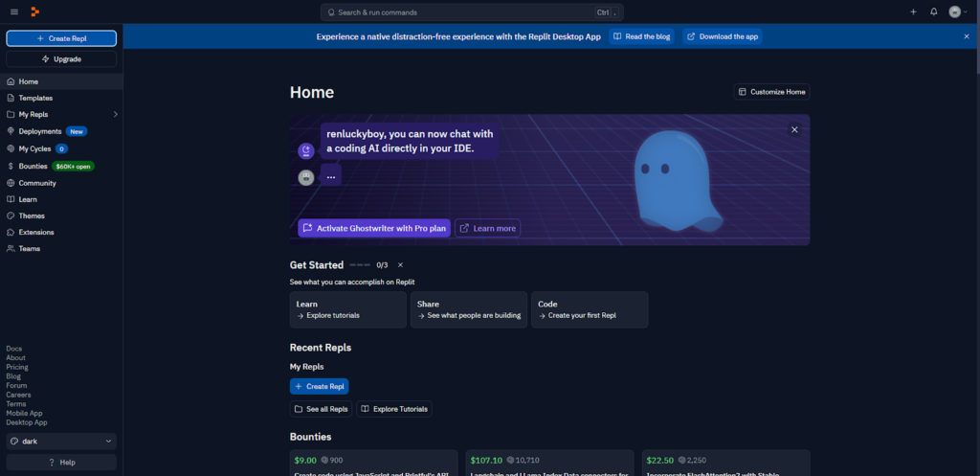This screenshot has height=476, width=980.
Task: Click Activate Ghostwriter with Pro plan
Action: click(x=374, y=229)
